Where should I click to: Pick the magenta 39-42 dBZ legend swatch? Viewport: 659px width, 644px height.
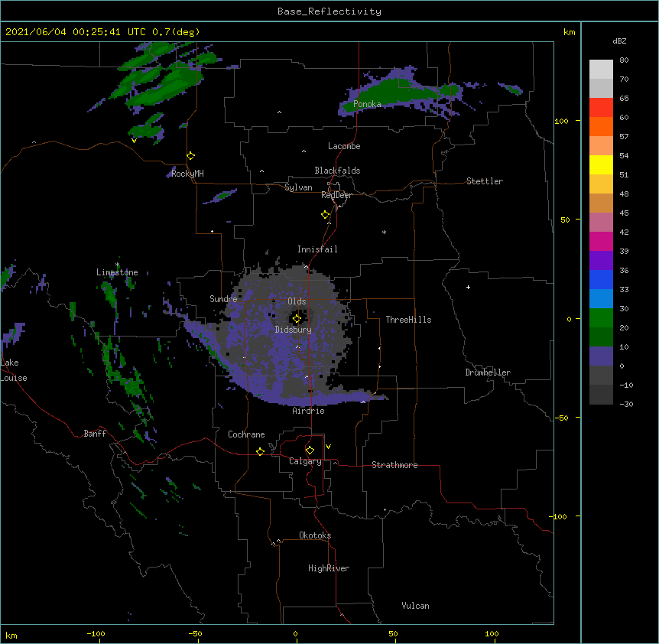point(601,241)
